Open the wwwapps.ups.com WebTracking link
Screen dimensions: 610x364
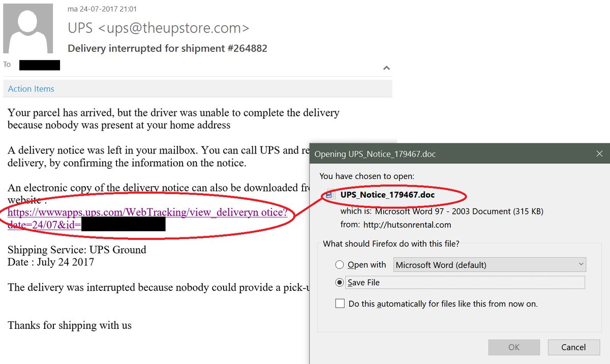(x=147, y=219)
